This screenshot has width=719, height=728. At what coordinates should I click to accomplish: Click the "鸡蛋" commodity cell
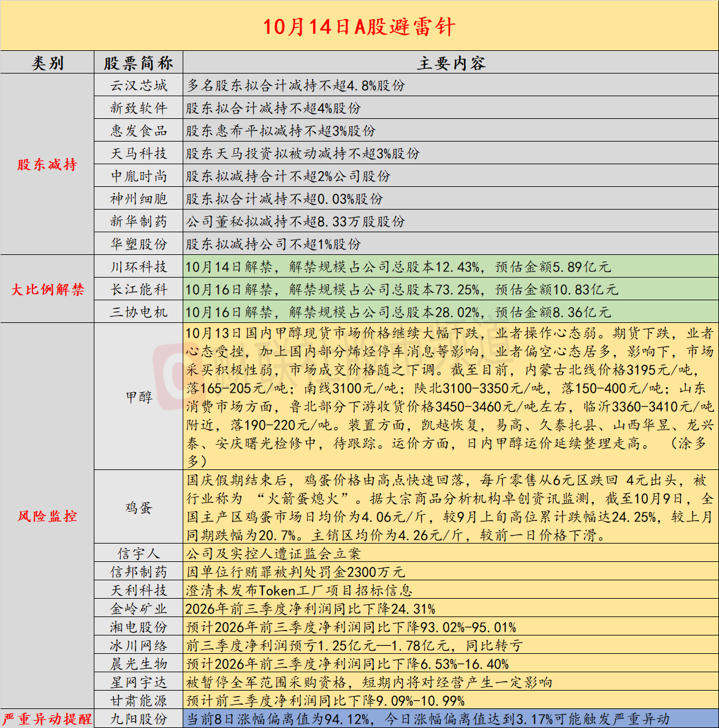click(139, 507)
